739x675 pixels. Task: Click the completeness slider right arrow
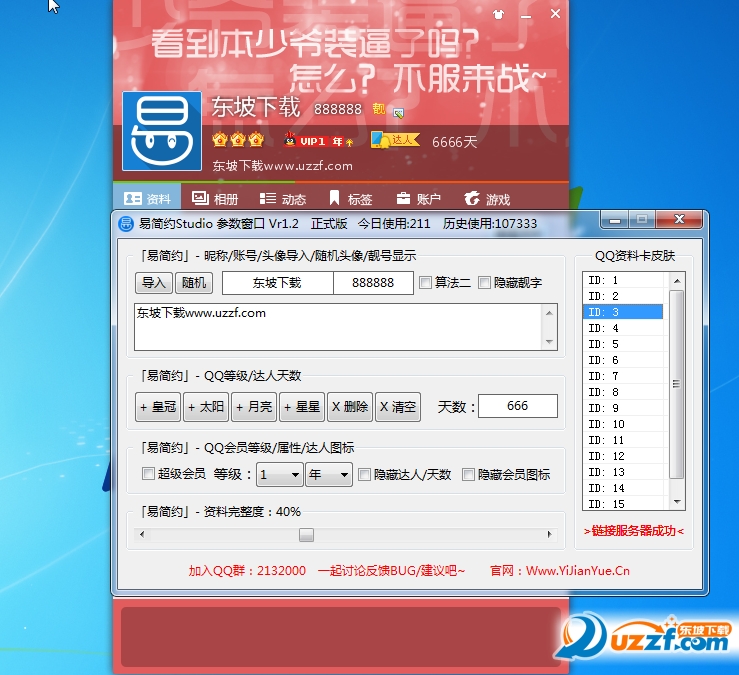(x=550, y=535)
